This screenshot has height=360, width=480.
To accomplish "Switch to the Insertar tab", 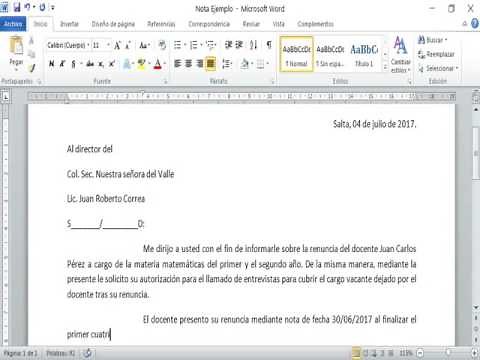I will [69, 24].
